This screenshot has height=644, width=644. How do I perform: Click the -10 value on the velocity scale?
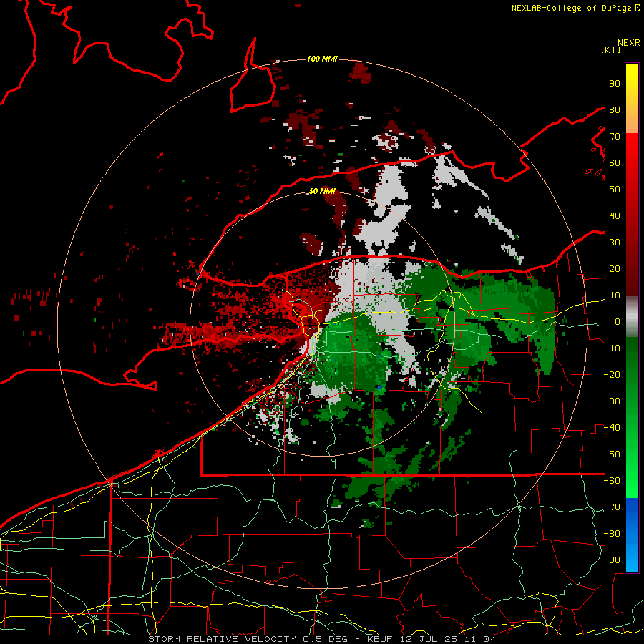(x=612, y=348)
